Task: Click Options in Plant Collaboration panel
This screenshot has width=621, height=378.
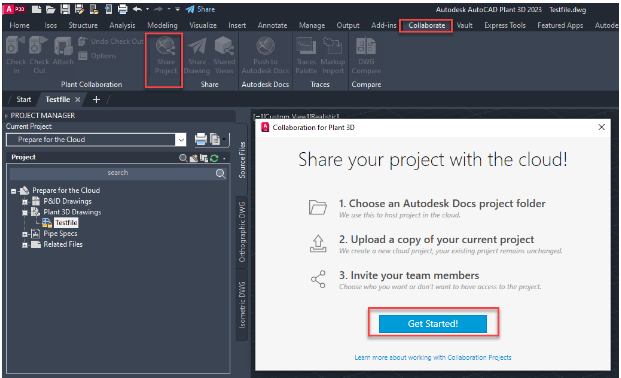Action: (97, 56)
